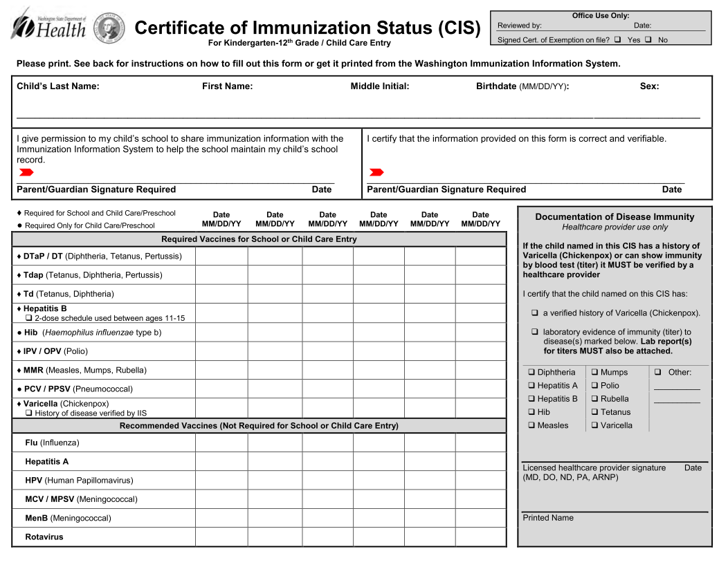Screen dimensions: 728x567
Task: Tick the 2-dose schedule ages 11-15 box
Action: pyautogui.click(x=29, y=318)
